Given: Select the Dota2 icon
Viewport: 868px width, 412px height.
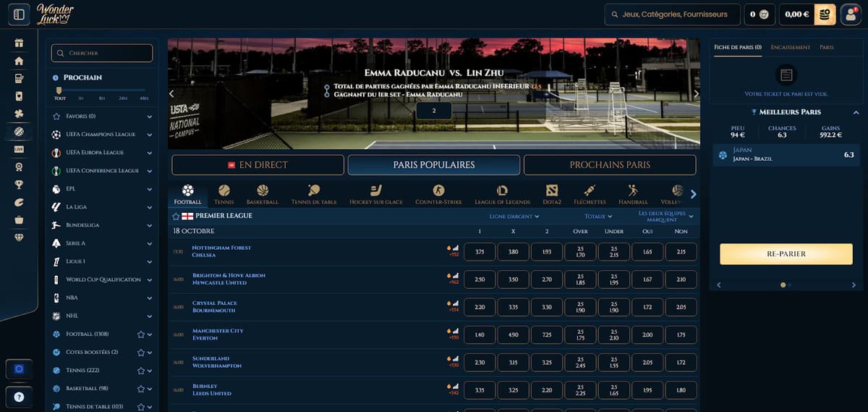Looking at the screenshot, I should (x=552, y=194).
